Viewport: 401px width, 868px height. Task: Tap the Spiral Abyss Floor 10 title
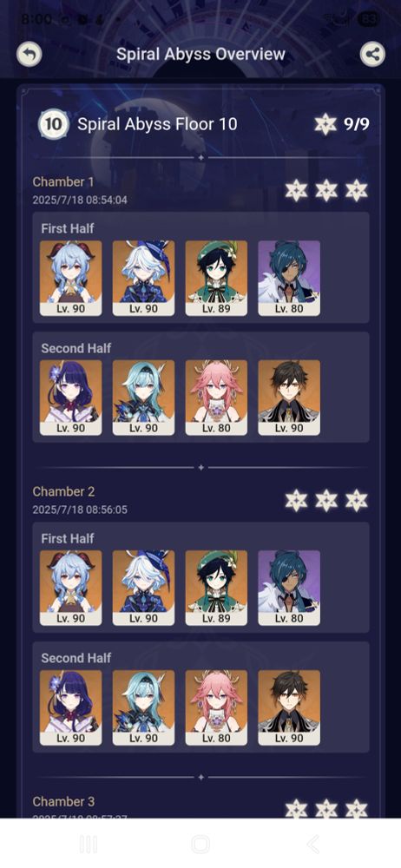157,124
